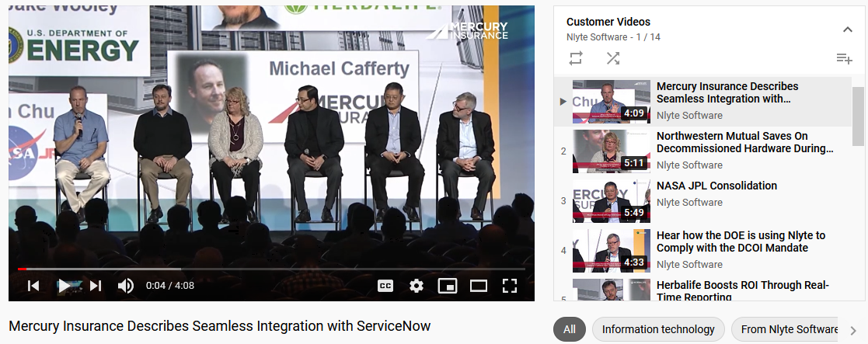Toggle shuffle playlist

pos(613,58)
